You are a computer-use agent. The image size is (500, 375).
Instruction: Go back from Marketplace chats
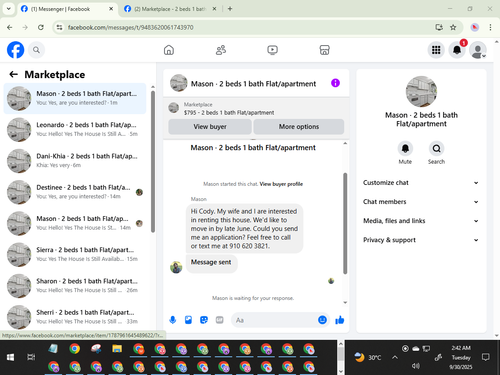coord(13,74)
